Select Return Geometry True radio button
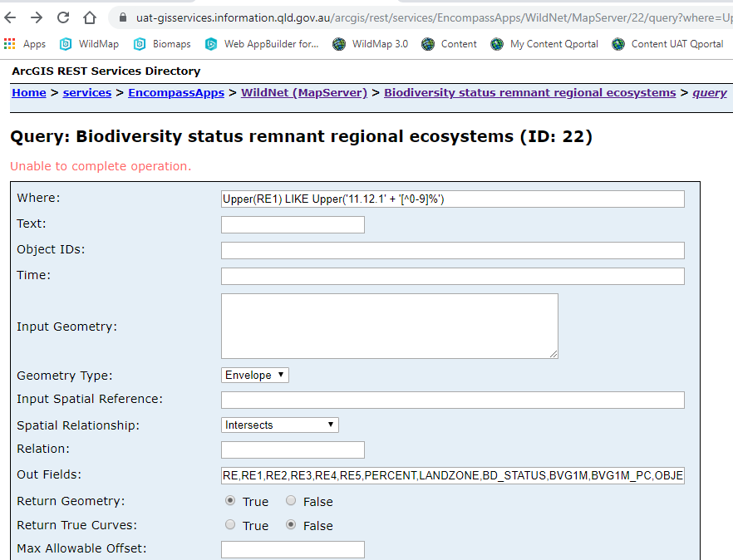This screenshot has width=733, height=560. pyautogui.click(x=230, y=501)
